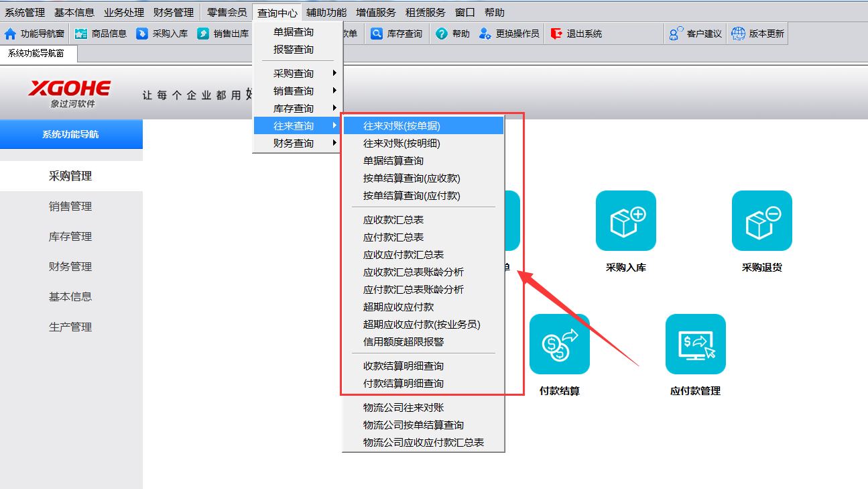Viewport: 868px width, 489px height.
Task: Click the 版本更新 globe icon
Action: click(738, 34)
